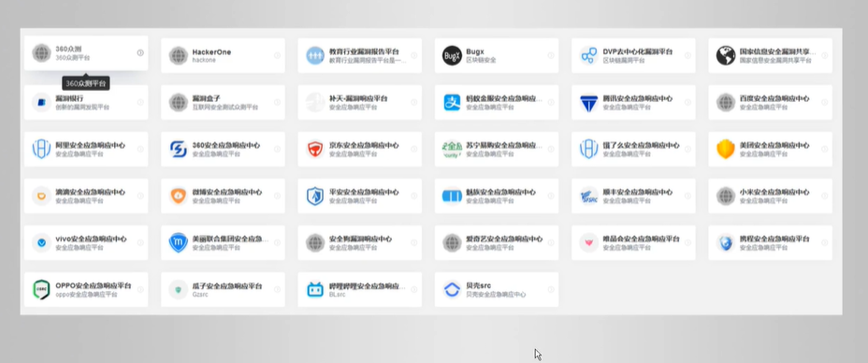Image resolution: width=868 pixels, height=363 pixels.
Task: Open the 教育行业漏洞报告平台 title link
Action: pos(364,51)
